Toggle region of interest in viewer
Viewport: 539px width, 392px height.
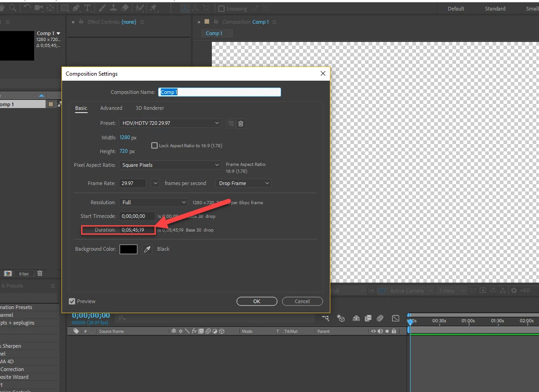372,290
